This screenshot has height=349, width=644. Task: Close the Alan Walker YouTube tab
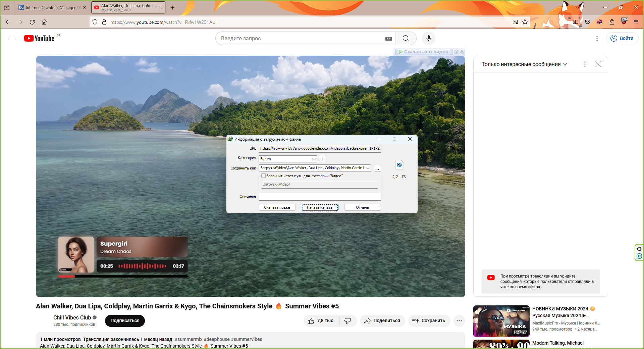pos(160,7)
